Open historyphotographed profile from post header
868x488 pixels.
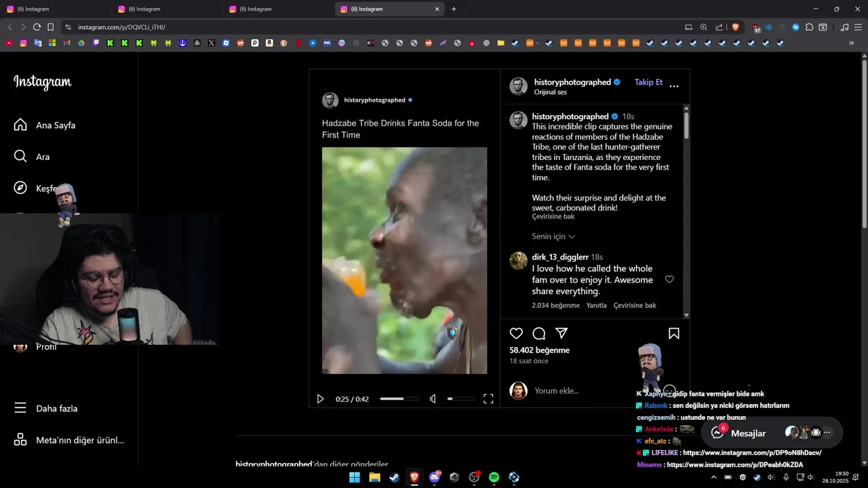pyautogui.click(x=572, y=82)
